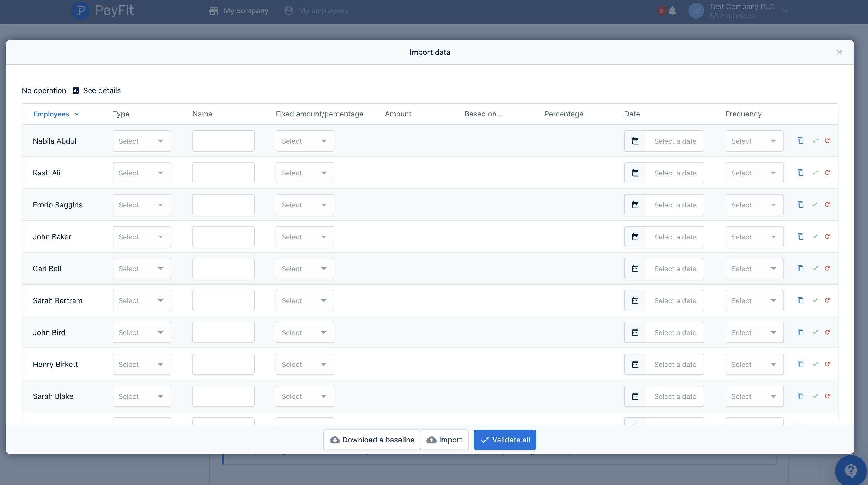
Task: Click Select a date field for Sarah Bertram
Action: tap(675, 300)
